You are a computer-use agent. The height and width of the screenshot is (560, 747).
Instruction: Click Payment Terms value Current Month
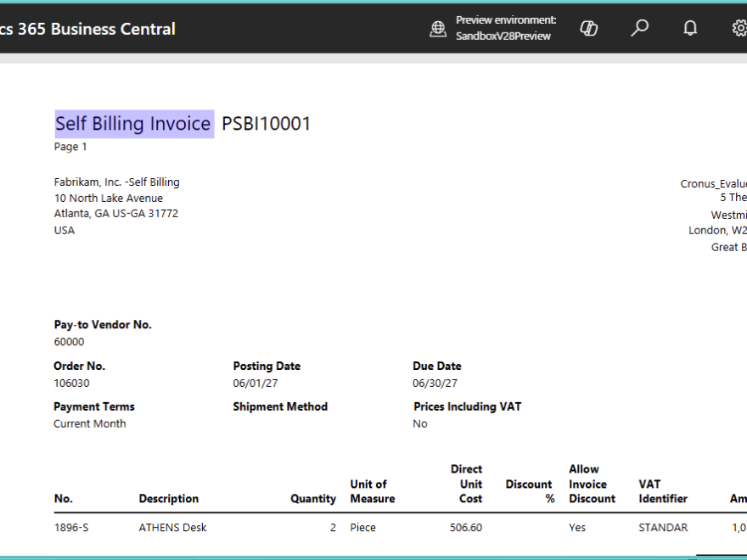pos(89,423)
